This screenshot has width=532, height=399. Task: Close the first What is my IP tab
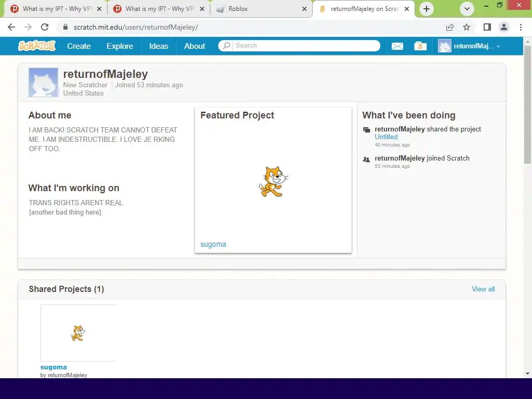99,9
